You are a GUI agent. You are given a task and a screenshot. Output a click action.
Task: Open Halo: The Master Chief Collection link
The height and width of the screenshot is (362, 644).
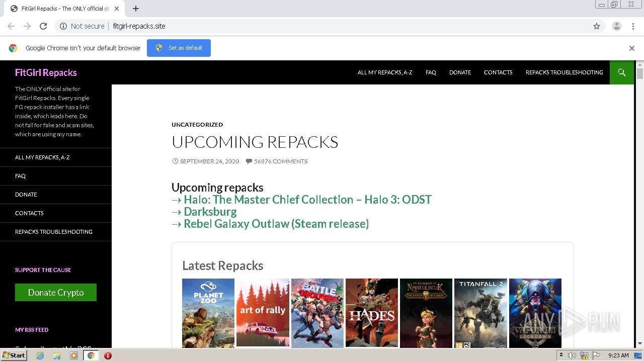(307, 200)
